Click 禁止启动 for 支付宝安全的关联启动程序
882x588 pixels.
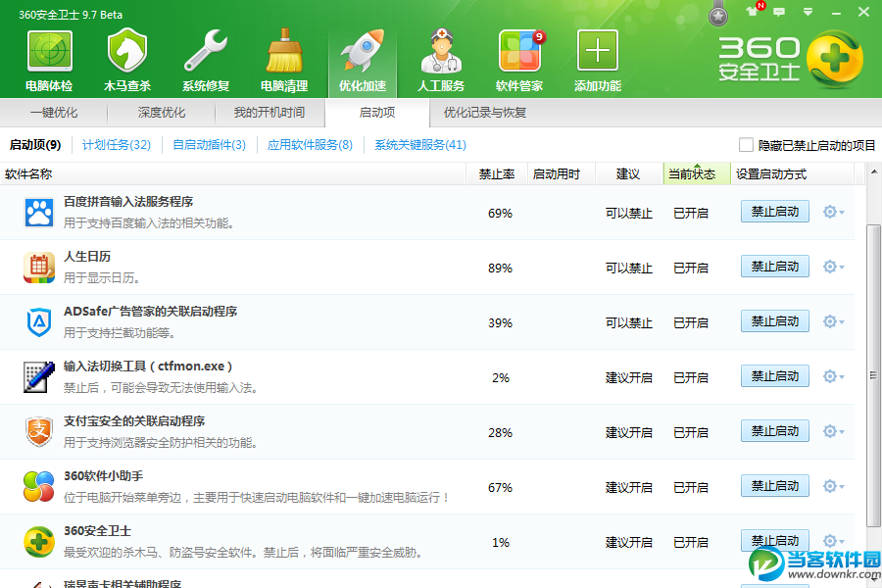pyautogui.click(x=775, y=431)
